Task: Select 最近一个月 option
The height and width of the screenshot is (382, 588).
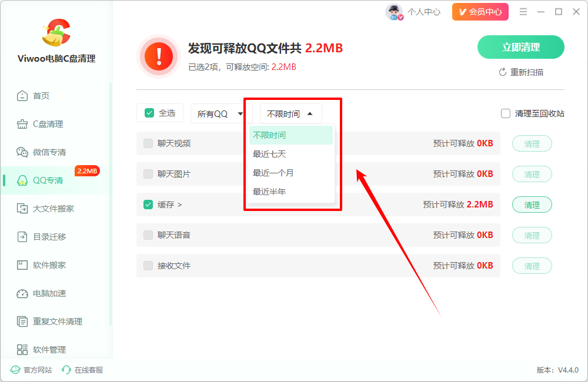Action: pos(290,173)
